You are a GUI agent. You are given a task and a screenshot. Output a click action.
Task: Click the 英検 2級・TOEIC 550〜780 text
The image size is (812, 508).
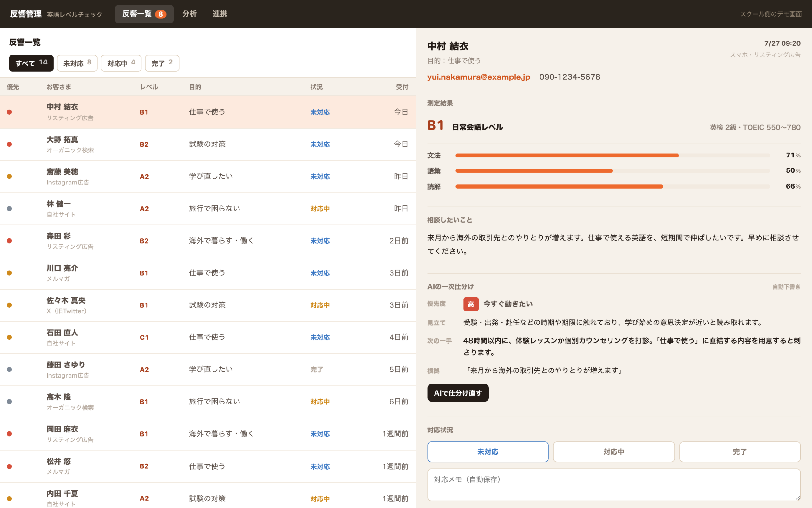click(x=755, y=127)
